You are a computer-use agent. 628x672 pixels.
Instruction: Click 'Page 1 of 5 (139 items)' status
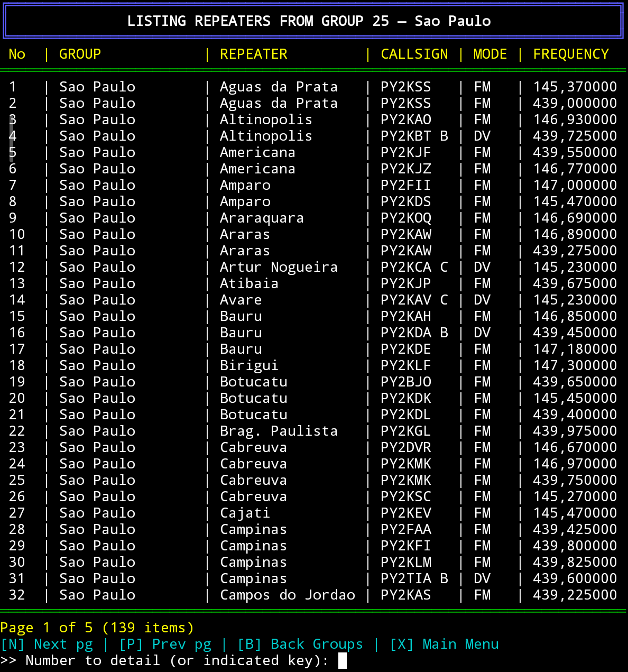tap(97, 628)
